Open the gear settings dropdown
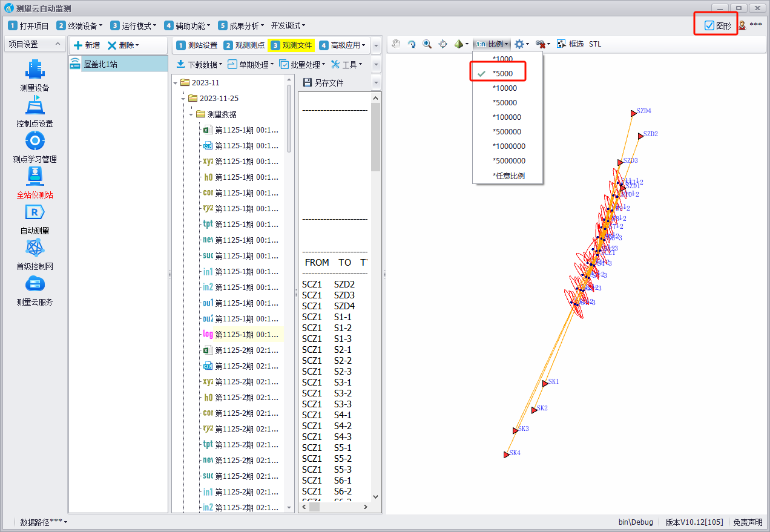 coord(521,44)
